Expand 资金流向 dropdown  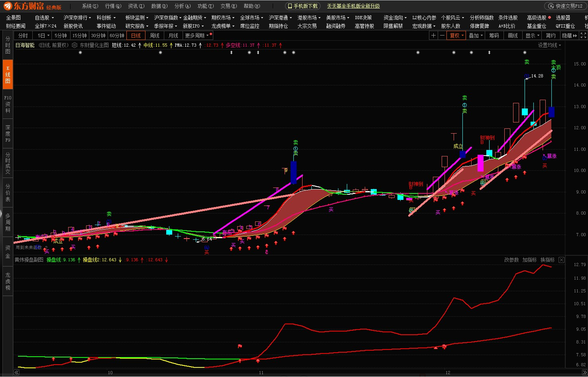(395, 18)
